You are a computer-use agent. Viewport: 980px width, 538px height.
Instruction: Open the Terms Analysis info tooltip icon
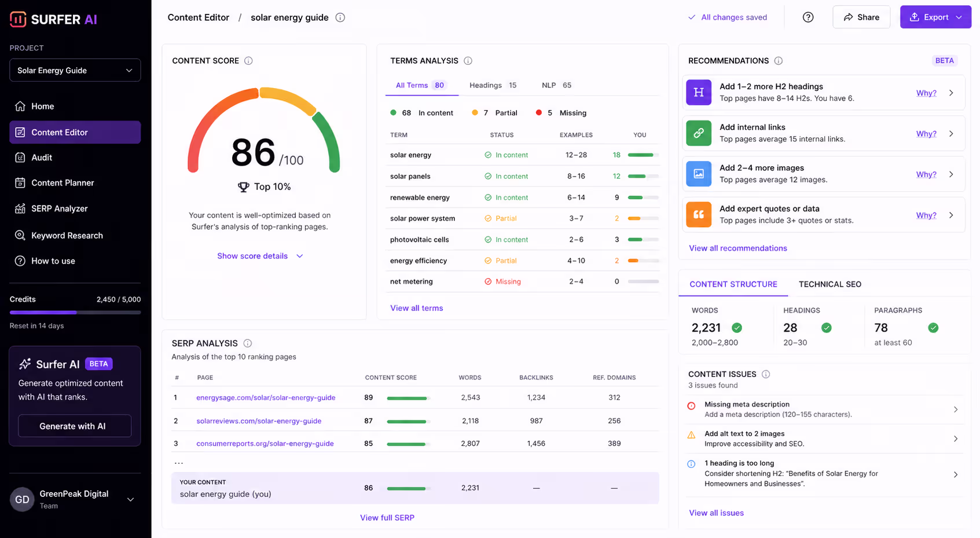click(468, 60)
